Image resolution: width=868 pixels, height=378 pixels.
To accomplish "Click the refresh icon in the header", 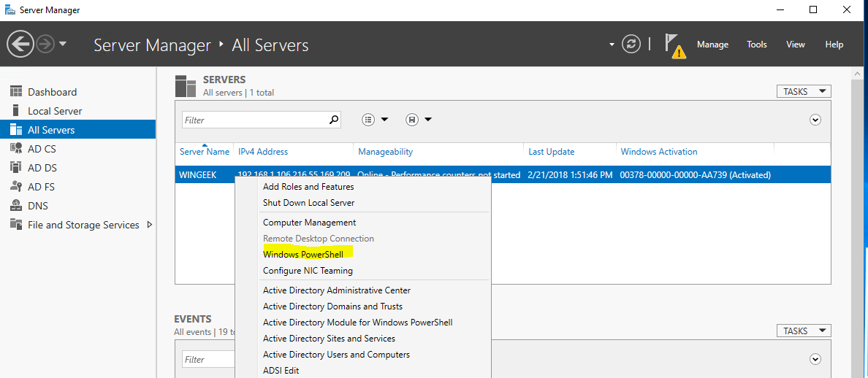I will tap(631, 45).
